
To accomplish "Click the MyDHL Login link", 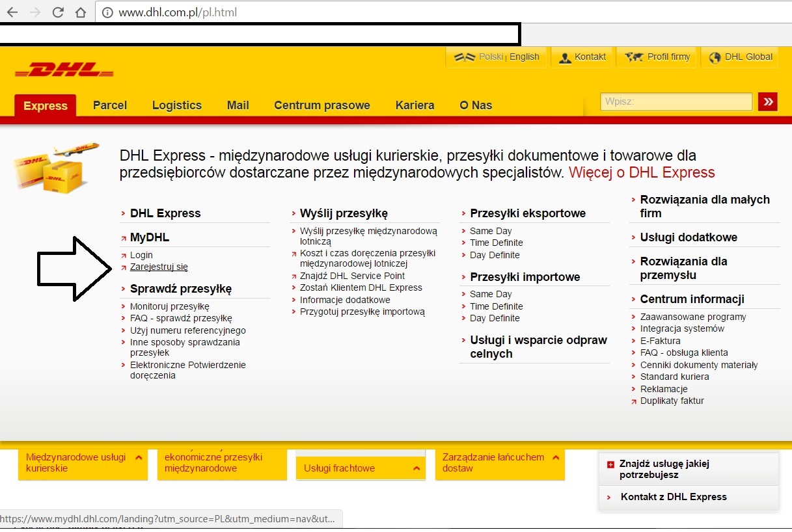I will pos(141,255).
